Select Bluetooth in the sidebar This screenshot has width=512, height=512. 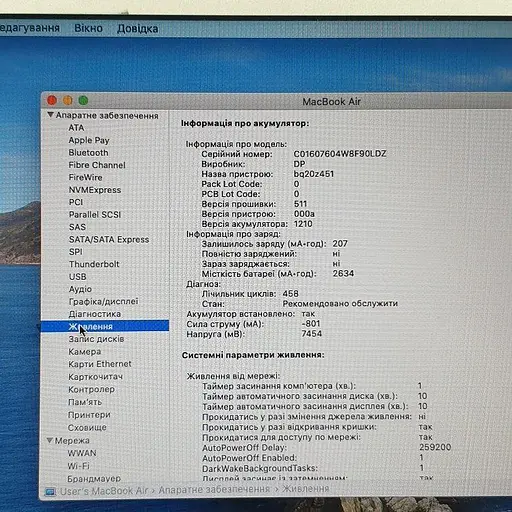click(88, 153)
